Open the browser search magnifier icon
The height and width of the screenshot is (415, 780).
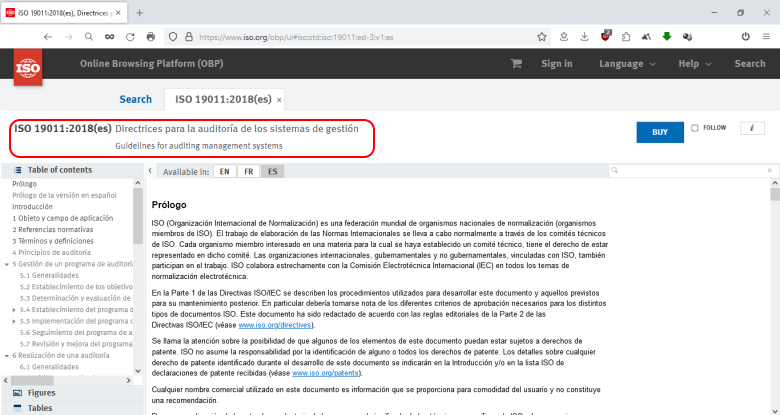(x=89, y=37)
